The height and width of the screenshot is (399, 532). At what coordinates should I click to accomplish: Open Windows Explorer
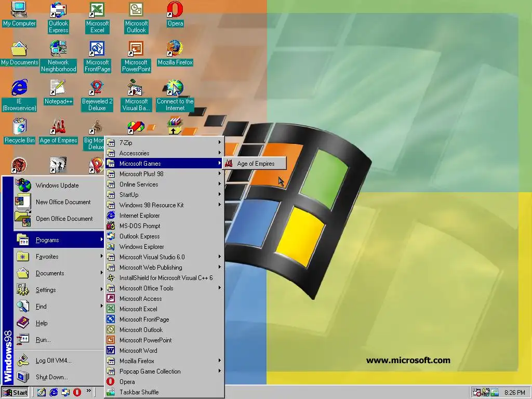pyautogui.click(x=165, y=247)
